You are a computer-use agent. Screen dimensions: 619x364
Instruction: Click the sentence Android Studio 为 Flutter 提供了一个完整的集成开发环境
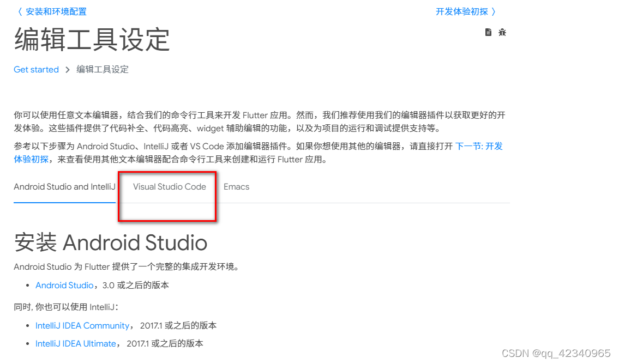pos(127,267)
